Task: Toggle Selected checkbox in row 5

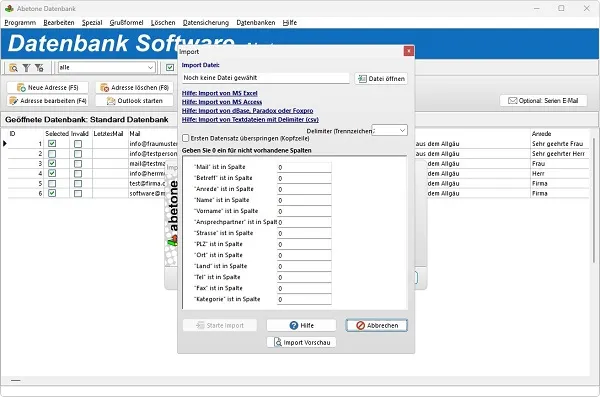Action: (52, 183)
